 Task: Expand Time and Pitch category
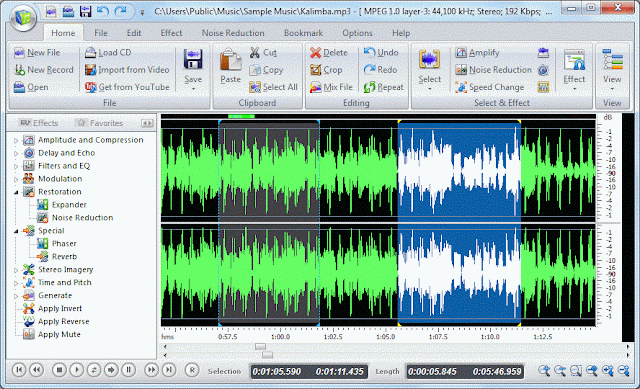tap(16, 283)
